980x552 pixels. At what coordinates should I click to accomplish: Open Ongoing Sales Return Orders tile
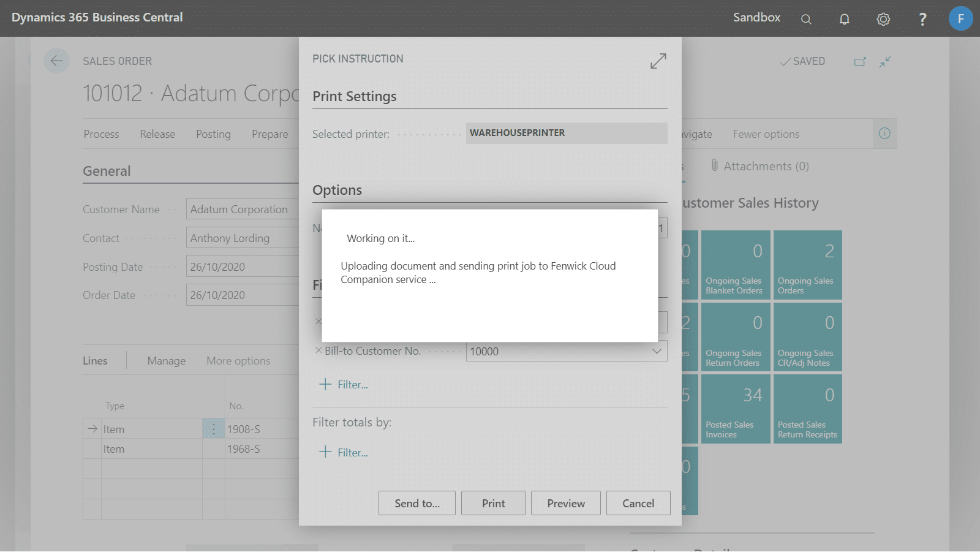click(x=736, y=337)
